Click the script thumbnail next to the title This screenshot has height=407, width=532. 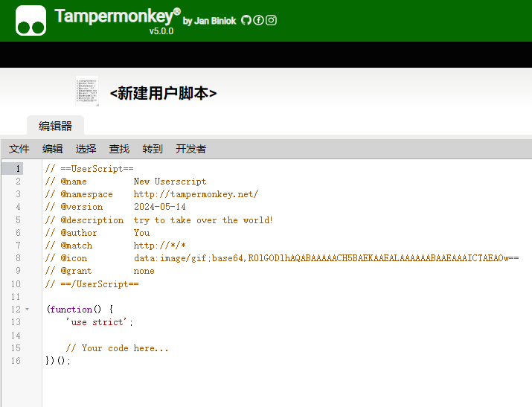pyautogui.click(x=87, y=92)
